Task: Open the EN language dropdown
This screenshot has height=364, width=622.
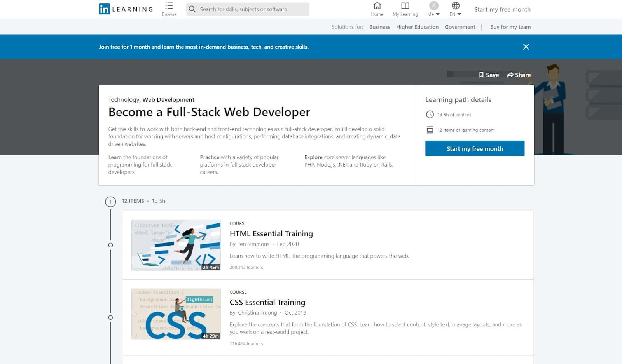Action: [455, 9]
